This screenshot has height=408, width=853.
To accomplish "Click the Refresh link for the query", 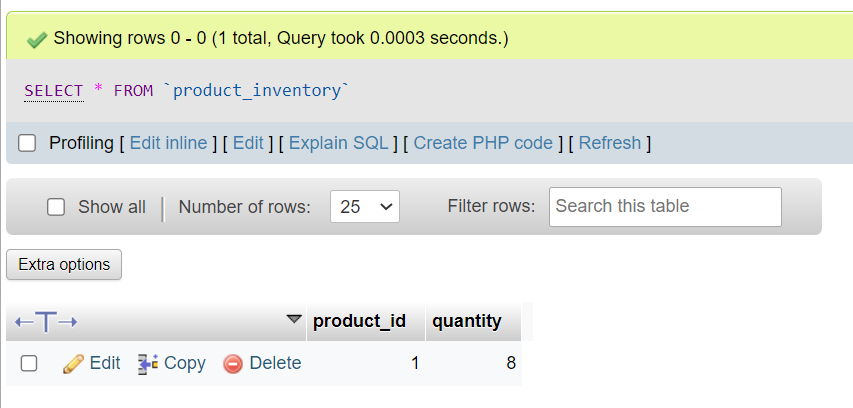I will point(609,143).
